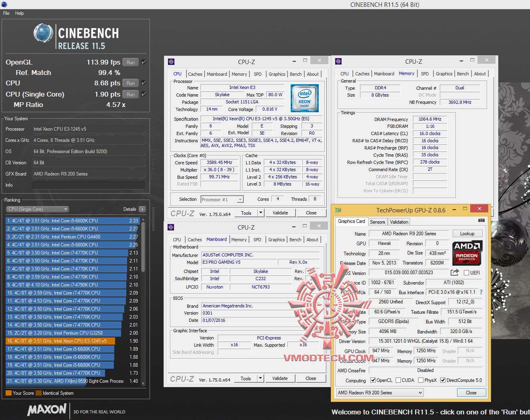The width and height of the screenshot is (530, 420).
Task: Open the Processor #1 selection dropdown
Action: point(222,199)
